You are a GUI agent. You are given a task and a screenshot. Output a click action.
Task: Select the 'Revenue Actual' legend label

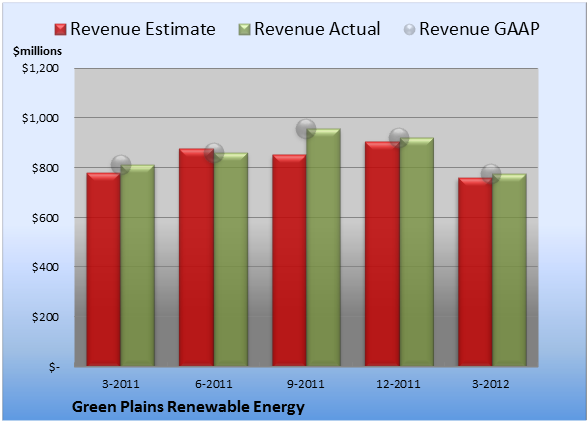click(x=317, y=29)
